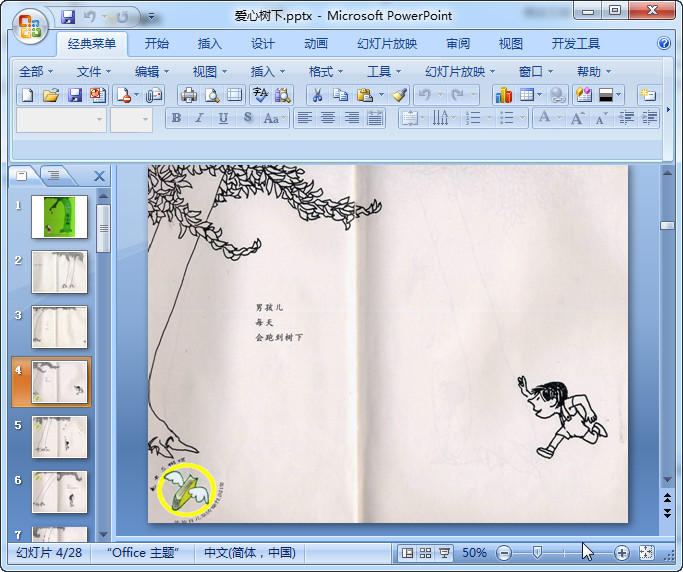Click the toolbar Save floppy icon
The image size is (683, 572).
pos(75,95)
